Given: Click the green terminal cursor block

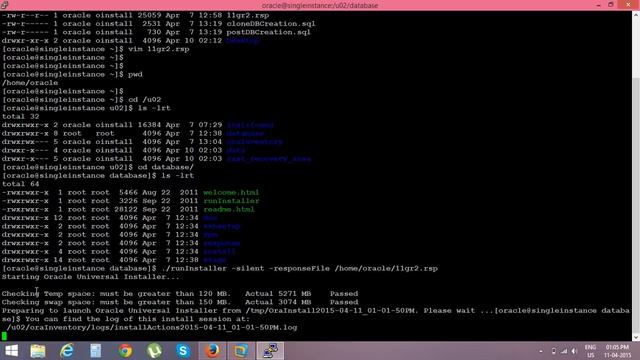Looking at the screenshot, I should 4,336.
